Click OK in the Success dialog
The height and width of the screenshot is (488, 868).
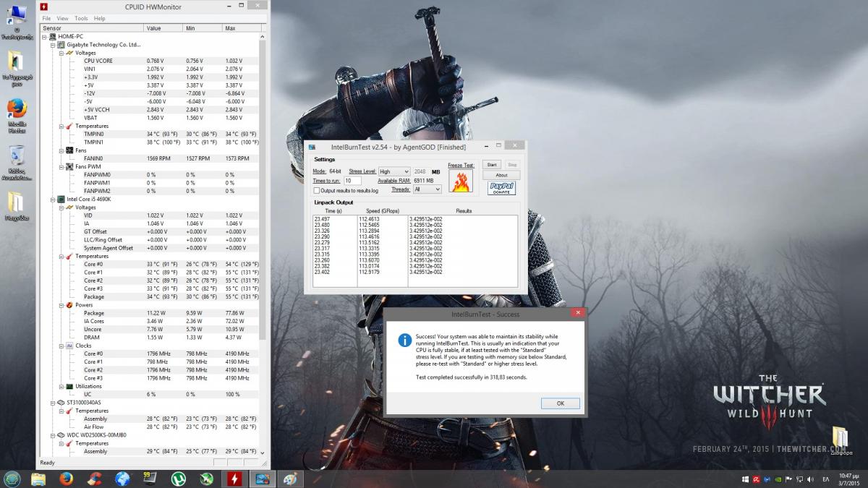click(560, 403)
